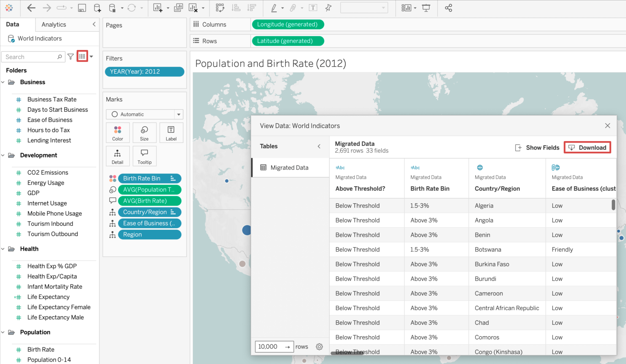The width and height of the screenshot is (626, 364).
Task: Open the Label mark properties
Action: [x=171, y=132]
